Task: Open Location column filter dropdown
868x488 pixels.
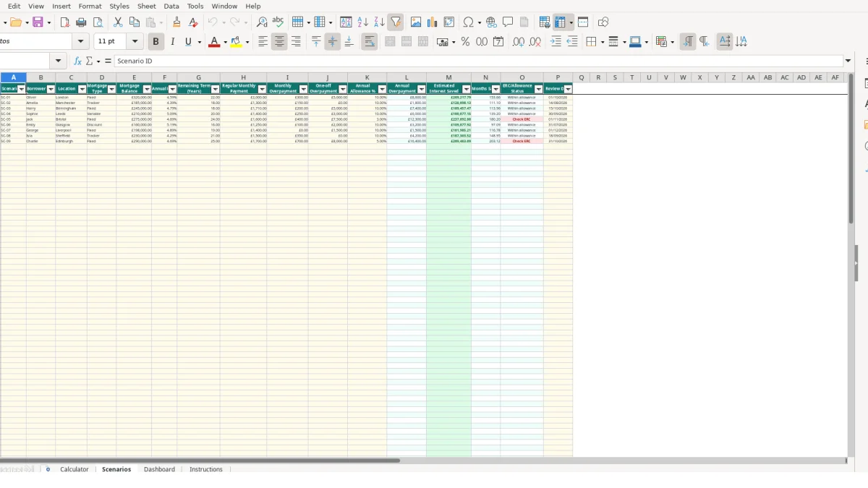Action: coord(82,89)
